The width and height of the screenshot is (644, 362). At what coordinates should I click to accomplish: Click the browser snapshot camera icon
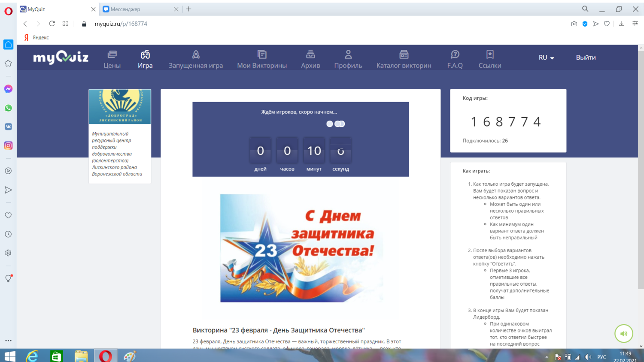(x=574, y=24)
